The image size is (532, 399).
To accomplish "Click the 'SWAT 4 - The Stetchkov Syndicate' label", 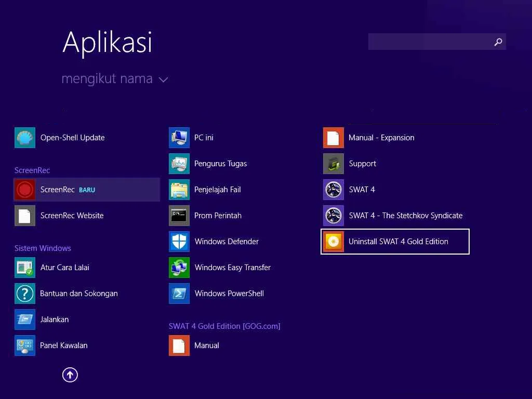I will (406, 216).
